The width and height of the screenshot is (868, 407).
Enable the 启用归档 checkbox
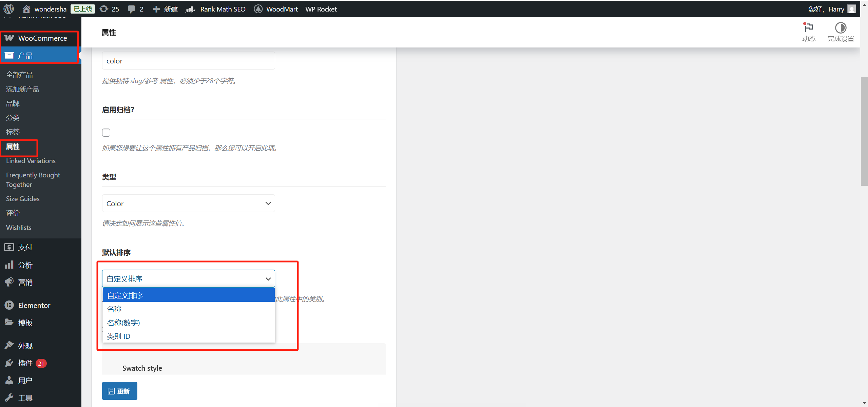[106, 133]
